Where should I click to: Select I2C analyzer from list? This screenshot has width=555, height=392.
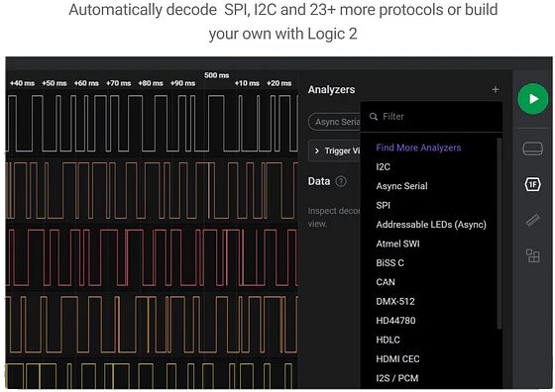[x=383, y=167]
